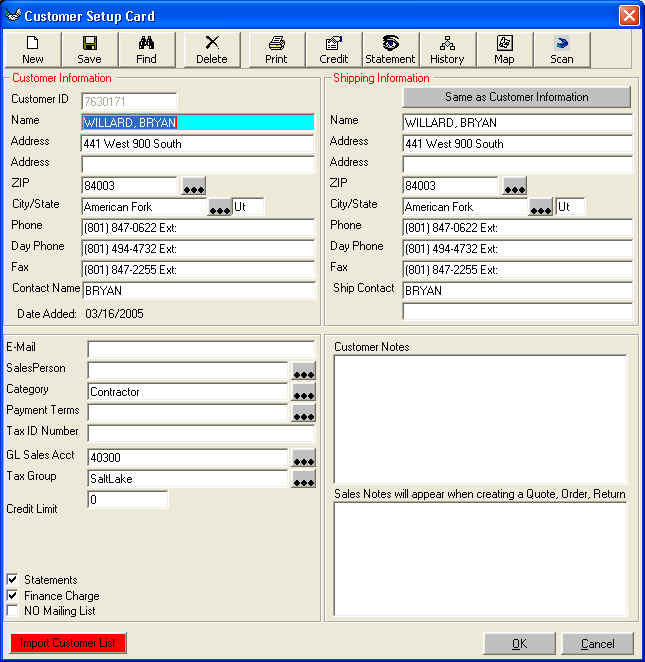Click the customer City field American Fork

click(x=144, y=207)
